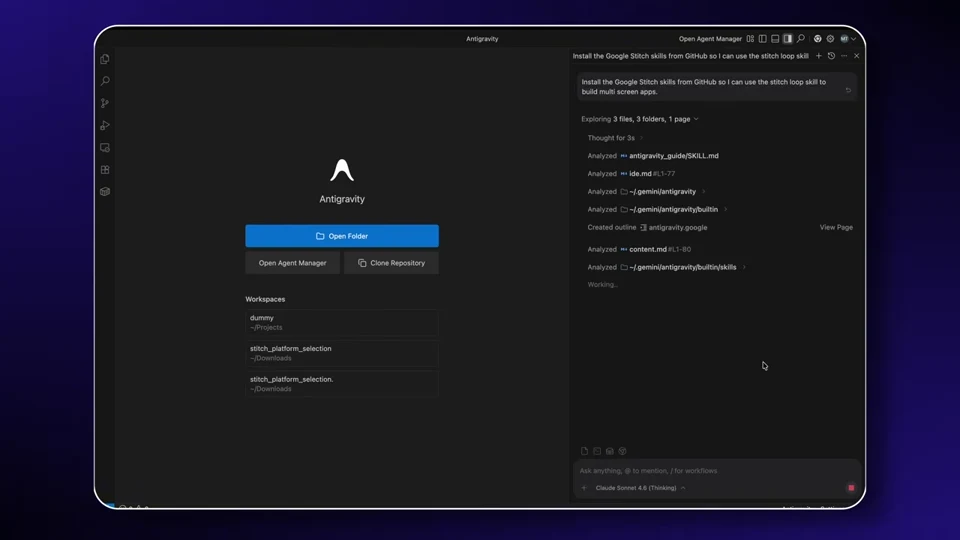960x540 pixels.
Task: Click the conversation title in the chat header
Action: coord(690,56)
